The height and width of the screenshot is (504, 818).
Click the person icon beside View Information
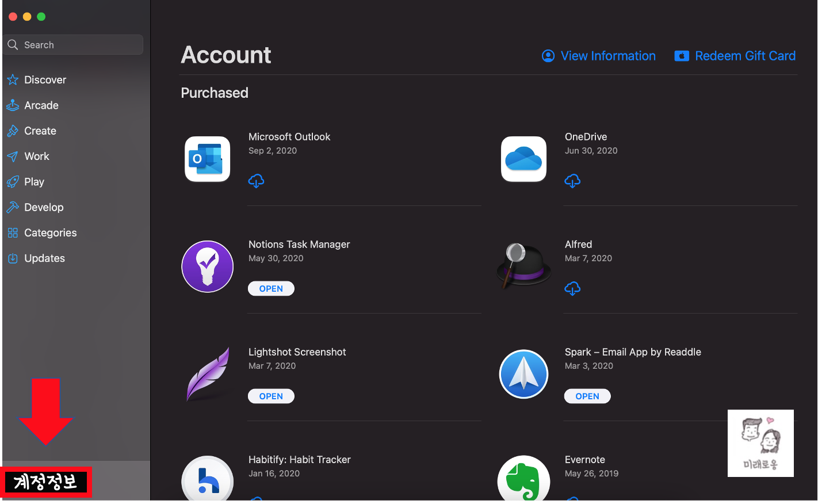click(548, 56)
